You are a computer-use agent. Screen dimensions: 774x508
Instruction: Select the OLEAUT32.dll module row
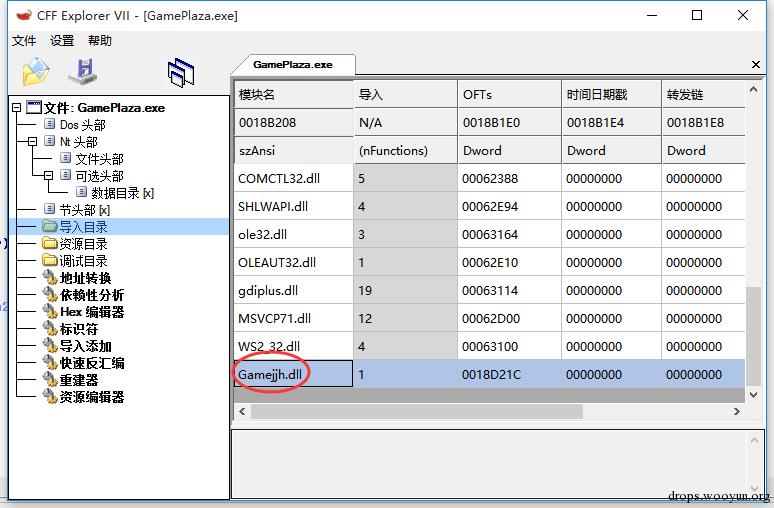pyautogui.click(x=489, y=262)
